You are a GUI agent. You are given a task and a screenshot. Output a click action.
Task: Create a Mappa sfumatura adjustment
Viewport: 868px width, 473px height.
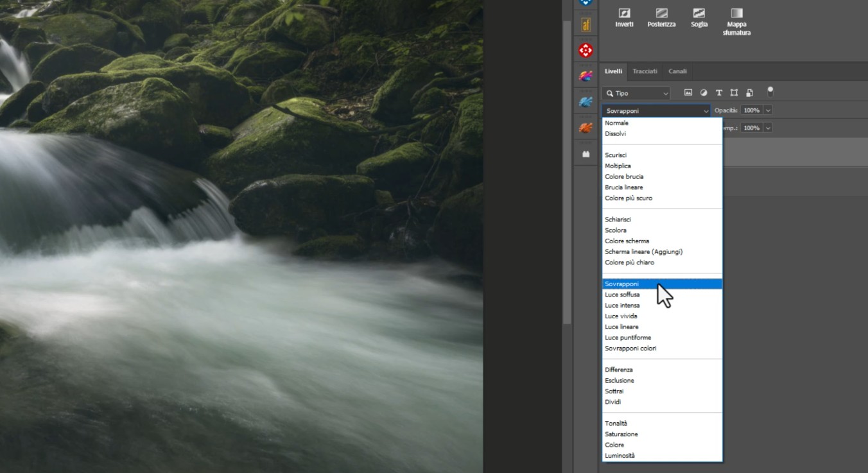point(736,17)
